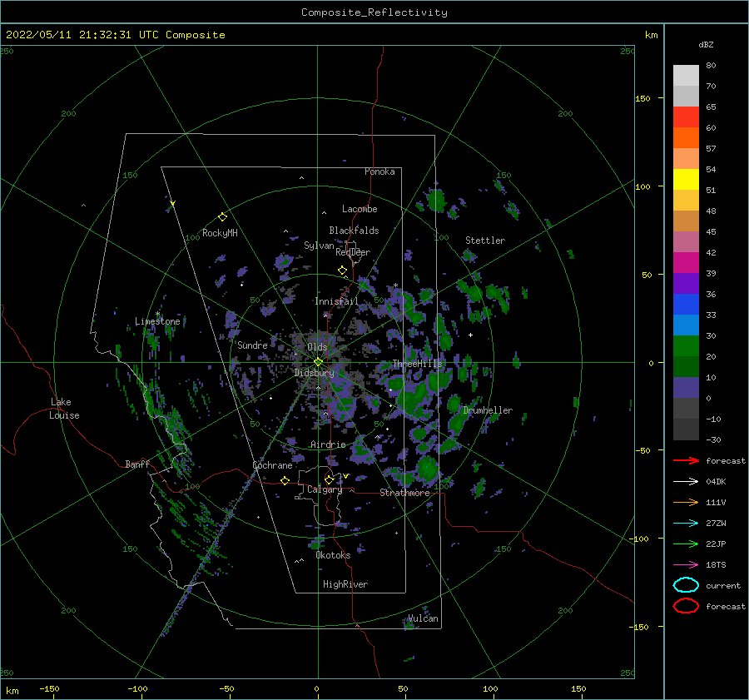Click the RedDeer city label
This screenshot has width=749, height=700.
(353, 252)
